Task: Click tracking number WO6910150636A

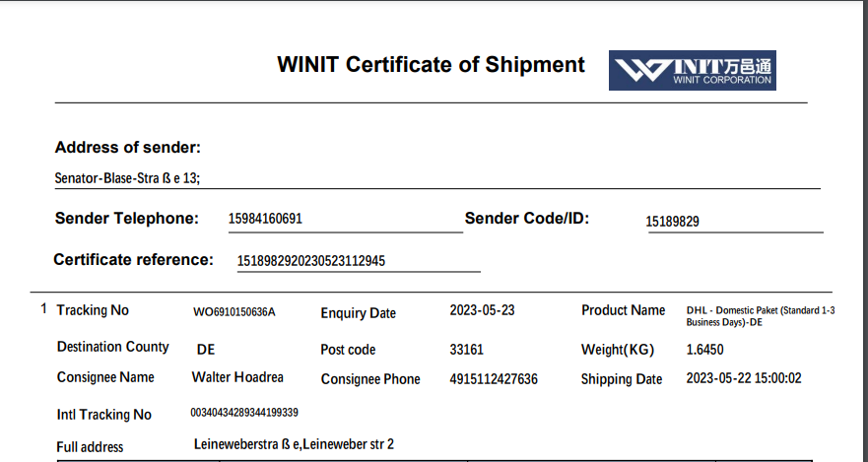Action: tap(234, 312)
